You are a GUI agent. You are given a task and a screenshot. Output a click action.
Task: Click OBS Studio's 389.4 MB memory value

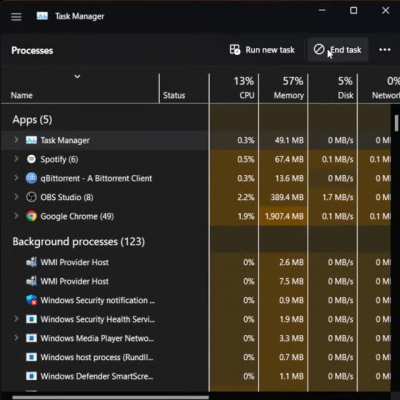[287, 197]
